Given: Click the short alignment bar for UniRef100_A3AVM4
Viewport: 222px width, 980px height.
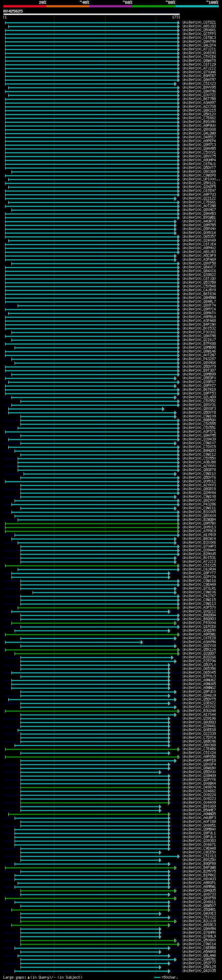Looking at the screenshot, I should click(74, 642).
